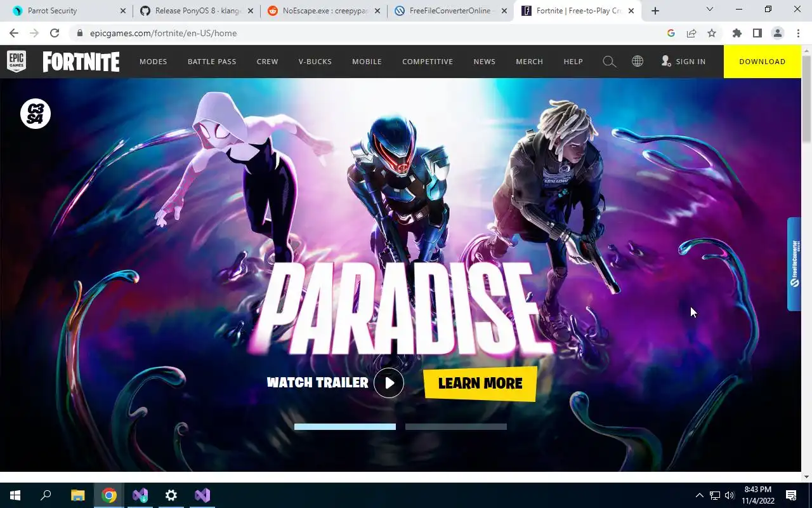Click the yellow DOWNLOAD button
Viewport: 812px width, 508px height.
point(763,62)
